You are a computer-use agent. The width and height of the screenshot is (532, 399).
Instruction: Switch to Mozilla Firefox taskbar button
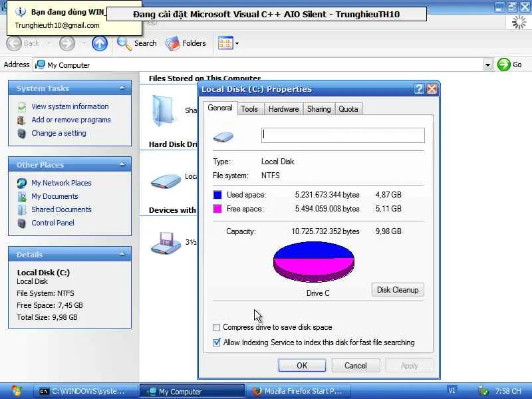click(297, 391)
